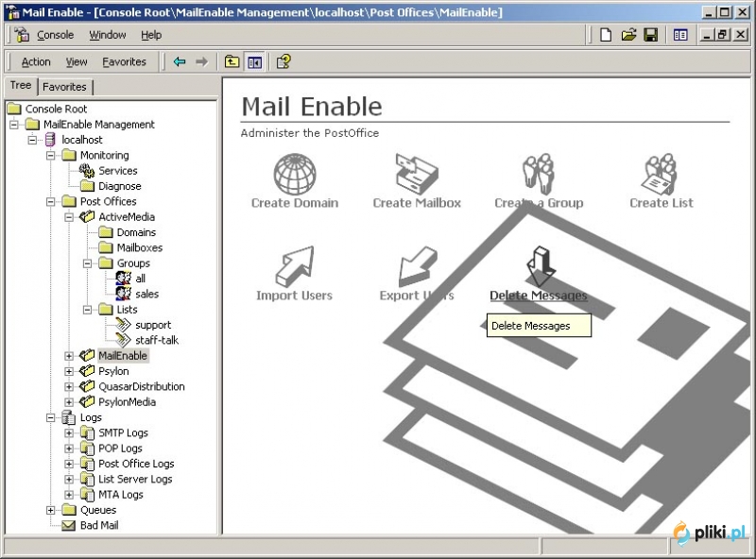Switch to the Favorites tab

click(x=64, y=87)
